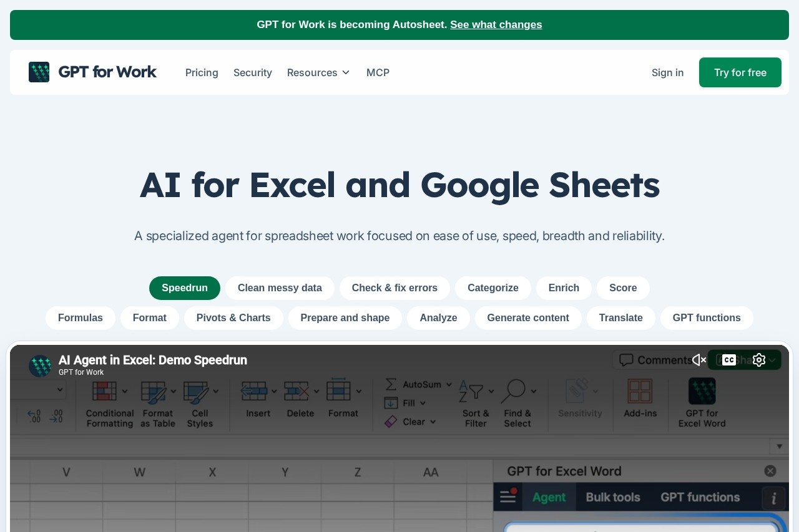Expand the AutoSum dropdown arrow
799x532 pixels.
tap(449, 385)
